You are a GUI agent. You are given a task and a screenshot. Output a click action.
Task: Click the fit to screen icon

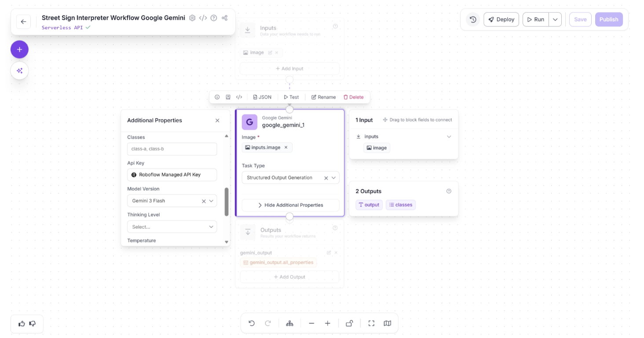coord(371,323)
